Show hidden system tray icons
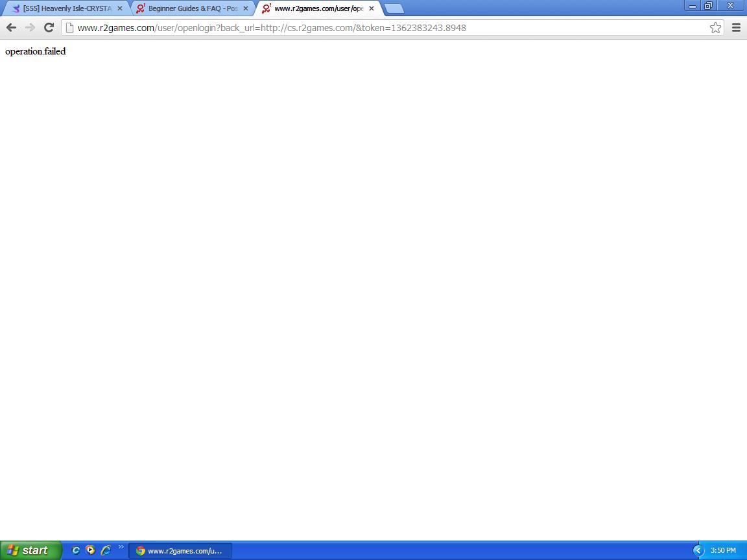 [698, 550]
